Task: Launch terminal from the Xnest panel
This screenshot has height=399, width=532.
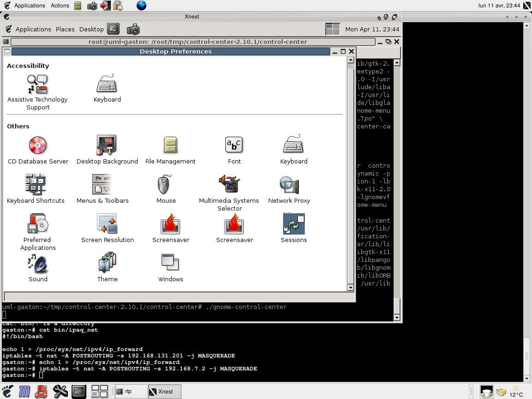Action: pyautogui.click(x=113, y=29)
